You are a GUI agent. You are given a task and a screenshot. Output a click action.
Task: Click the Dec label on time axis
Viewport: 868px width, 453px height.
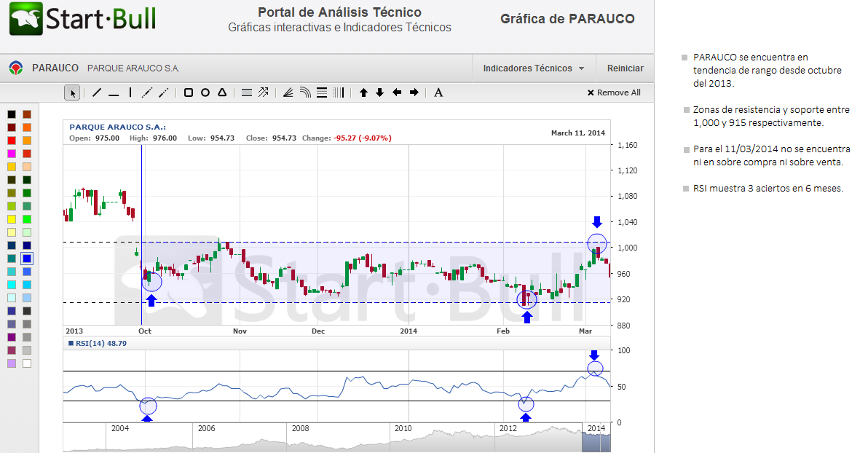318,331
